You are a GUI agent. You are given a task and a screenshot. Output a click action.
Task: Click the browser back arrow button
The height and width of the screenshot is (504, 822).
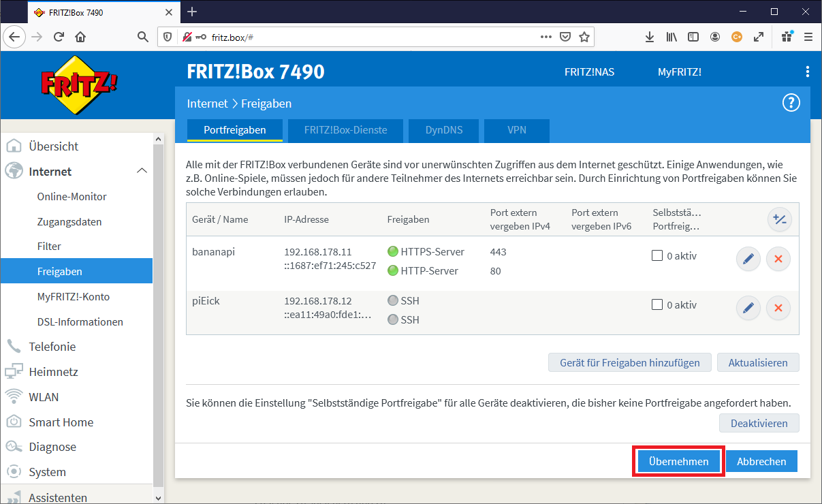click(14, 37)
